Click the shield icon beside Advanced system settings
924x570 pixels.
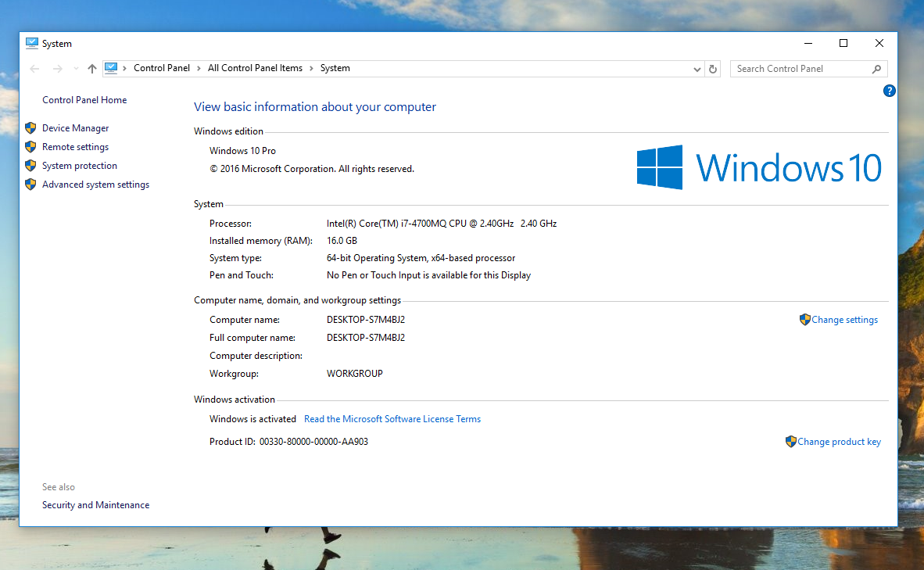[x=30, y=185]
